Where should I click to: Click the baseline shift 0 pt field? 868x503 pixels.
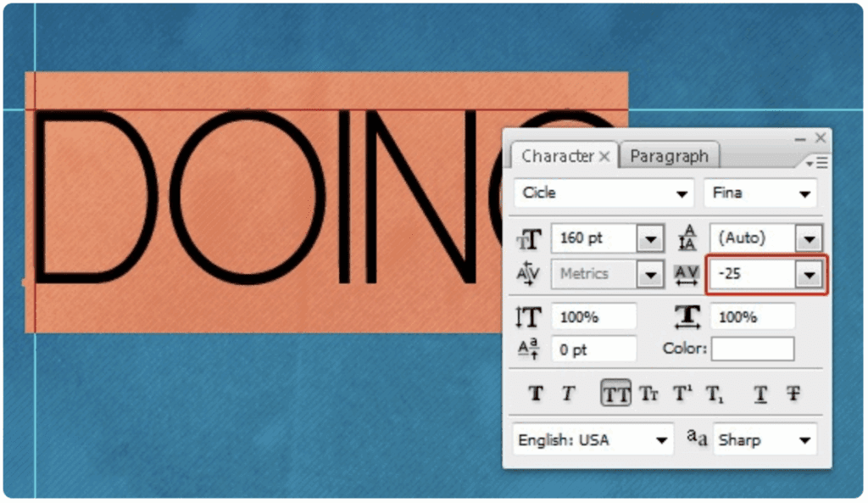tap(593, 349)
